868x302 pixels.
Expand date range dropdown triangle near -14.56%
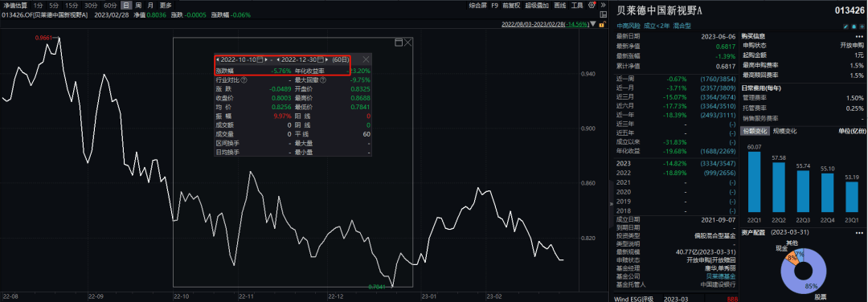tap(593, 24)
